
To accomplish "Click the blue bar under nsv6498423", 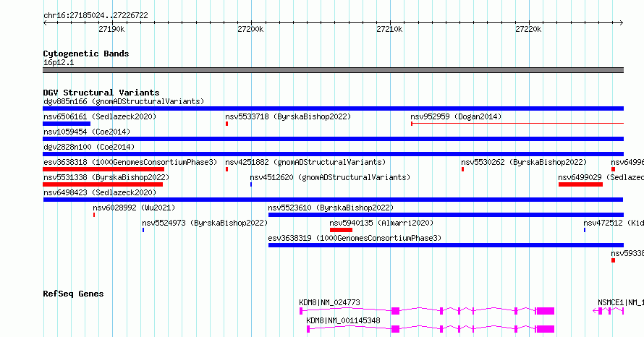I will pos(333,200).
